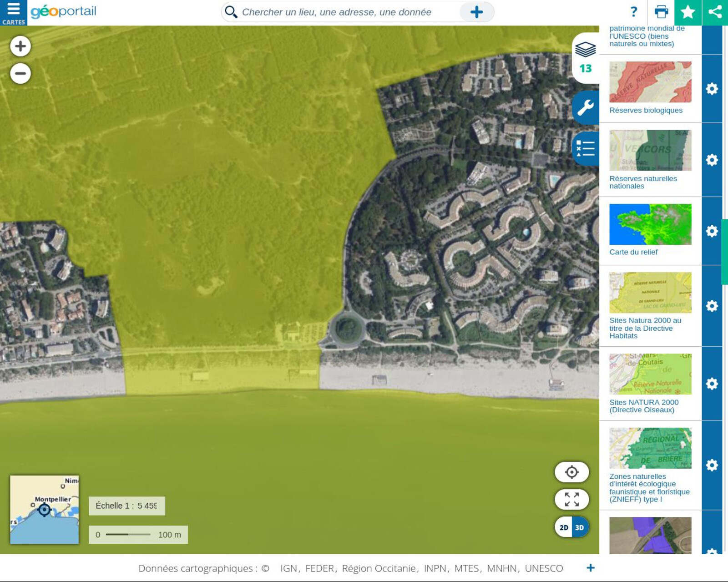Center map on my location
Image resolution: width=728 pixels, height=582 pixels.
point(571,472)
